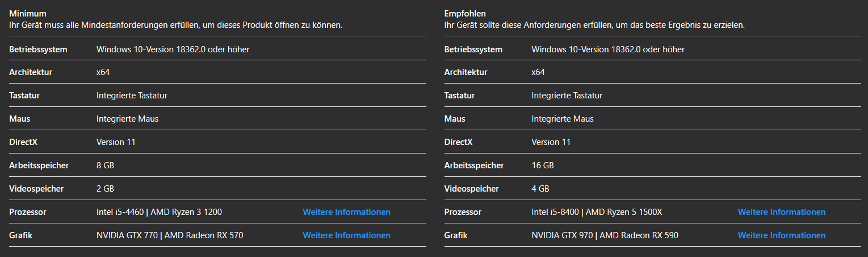Viewport: 868px width, 257px height.
Task: Open Weitere Informationen for recommended Grafik
Action: 781,235
